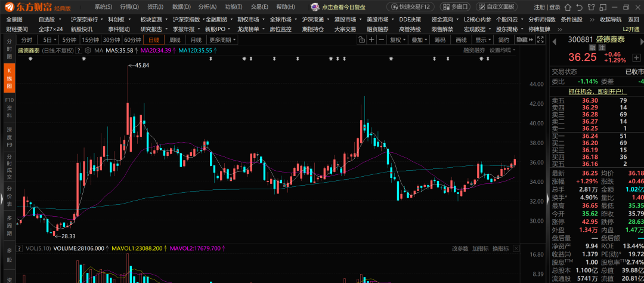
Task: Switch to 15分钟 period tab
Action: pyautogui.click(x=91, y=40)
